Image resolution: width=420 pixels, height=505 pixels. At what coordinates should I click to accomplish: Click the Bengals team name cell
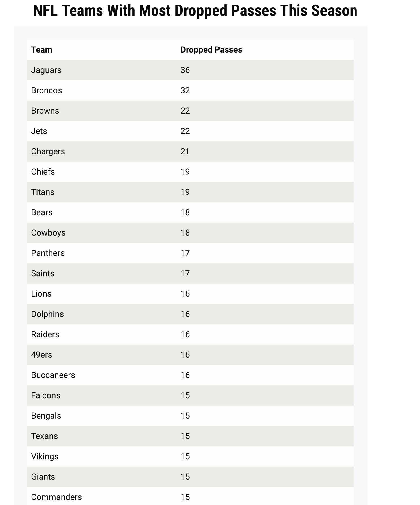[46, 416]
